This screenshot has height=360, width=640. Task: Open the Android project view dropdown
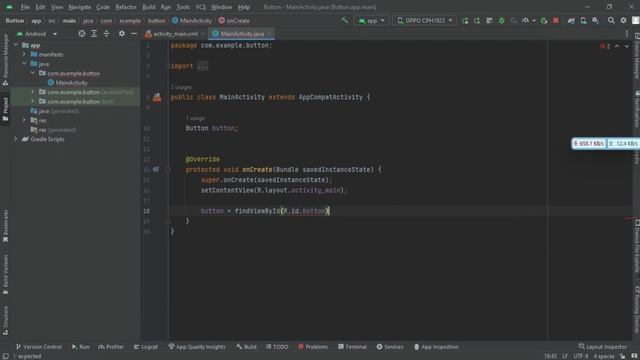click(x=37, y=34)
